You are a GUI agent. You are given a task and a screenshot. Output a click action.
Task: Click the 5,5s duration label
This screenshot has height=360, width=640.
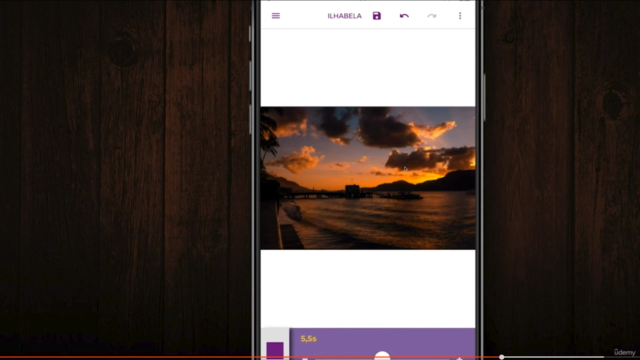click(309, 338)
